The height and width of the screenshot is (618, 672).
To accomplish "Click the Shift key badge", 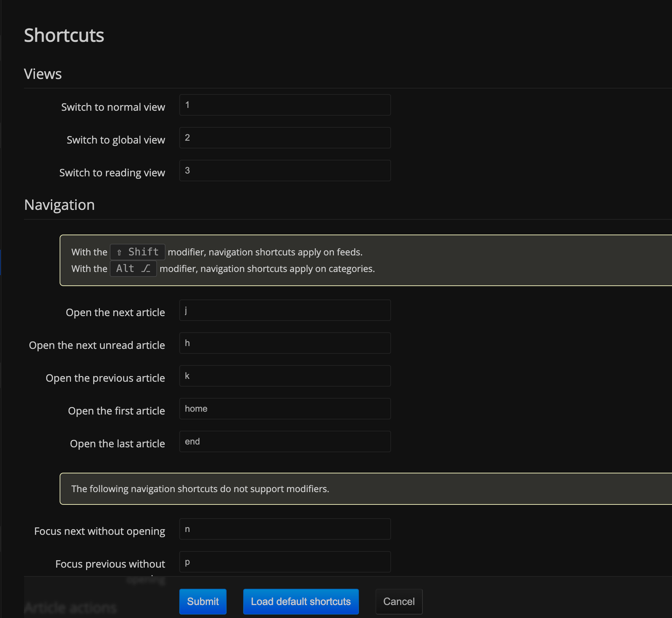I will pos(138,252).
